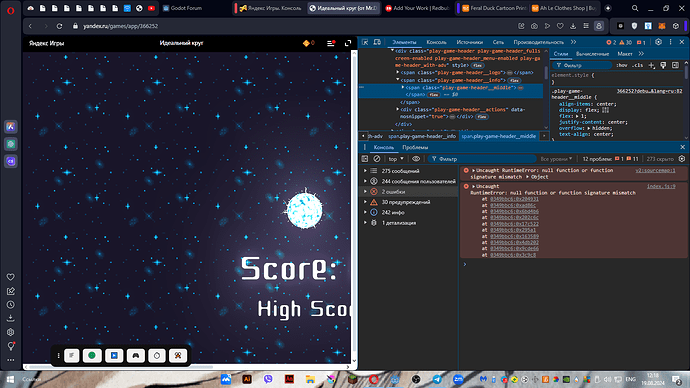690x388 pixels.
Task: Activate the element inspector picker icon
Action: coord(365,42)
